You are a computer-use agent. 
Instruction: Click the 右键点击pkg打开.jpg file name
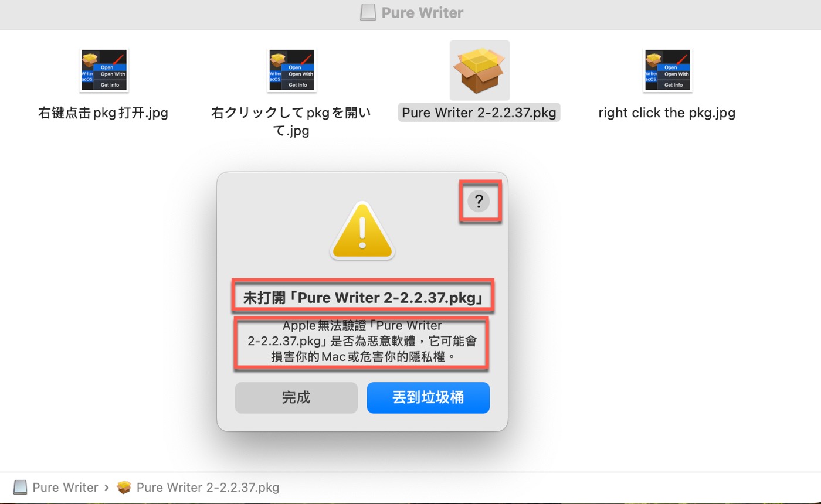pos(103,113)
